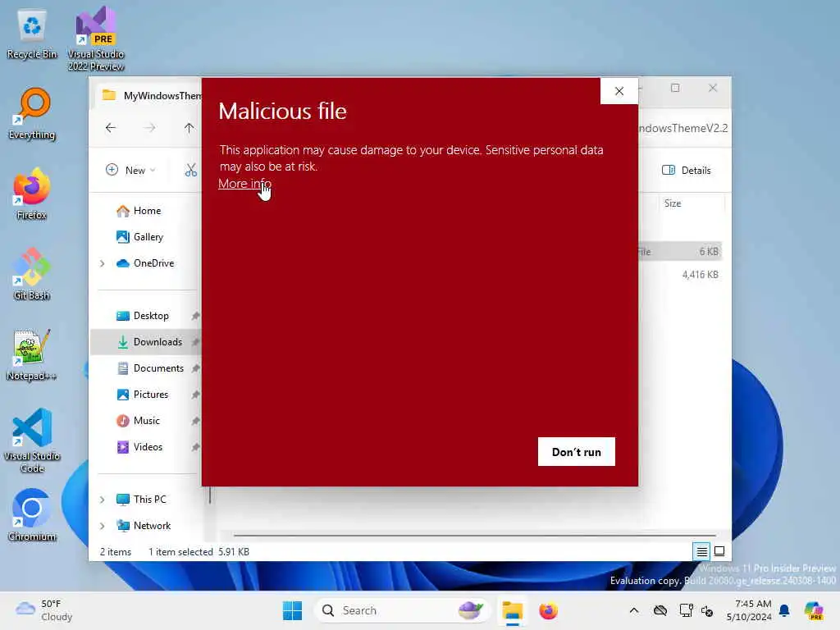The height and width of the screenshot is (630, 840).
Task: Open Documents quick access folder
Action: (x=150, y=368)
